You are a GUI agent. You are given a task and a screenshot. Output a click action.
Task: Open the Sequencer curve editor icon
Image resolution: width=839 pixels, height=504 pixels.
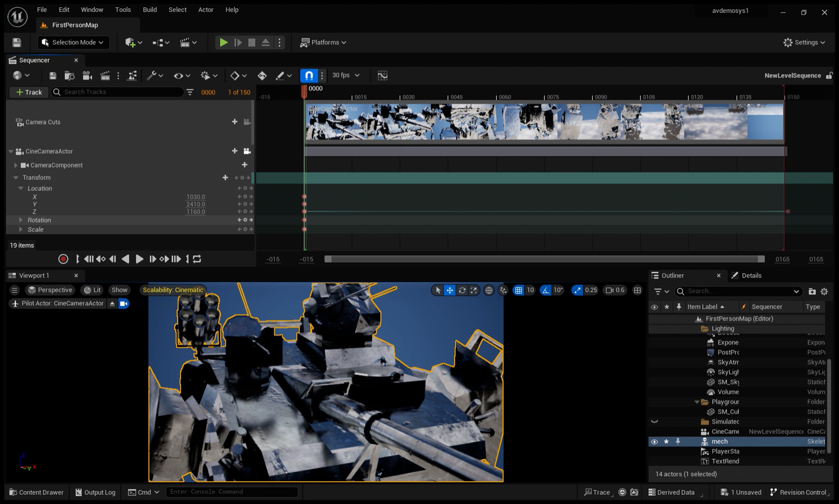click(x=382, y=75)
